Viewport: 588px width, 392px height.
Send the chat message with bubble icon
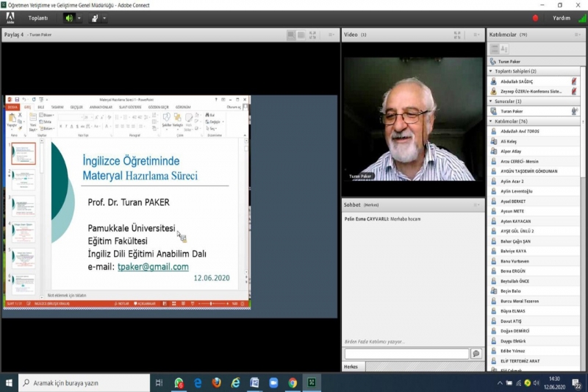(x=476, y=354)
